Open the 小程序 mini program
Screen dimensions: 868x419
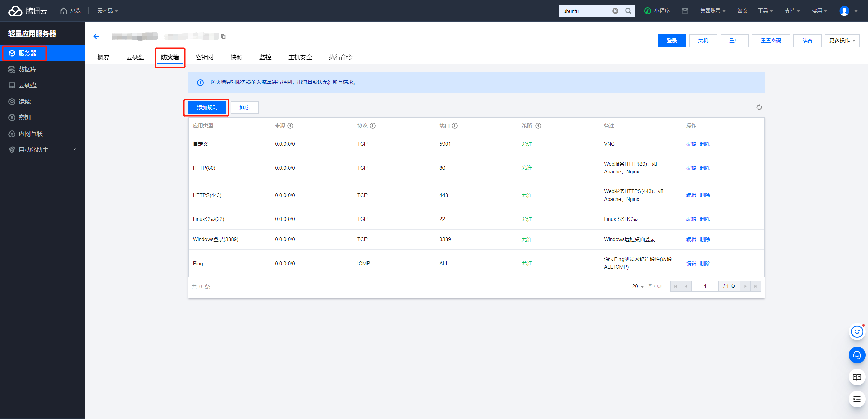click(x=657, y=11)
